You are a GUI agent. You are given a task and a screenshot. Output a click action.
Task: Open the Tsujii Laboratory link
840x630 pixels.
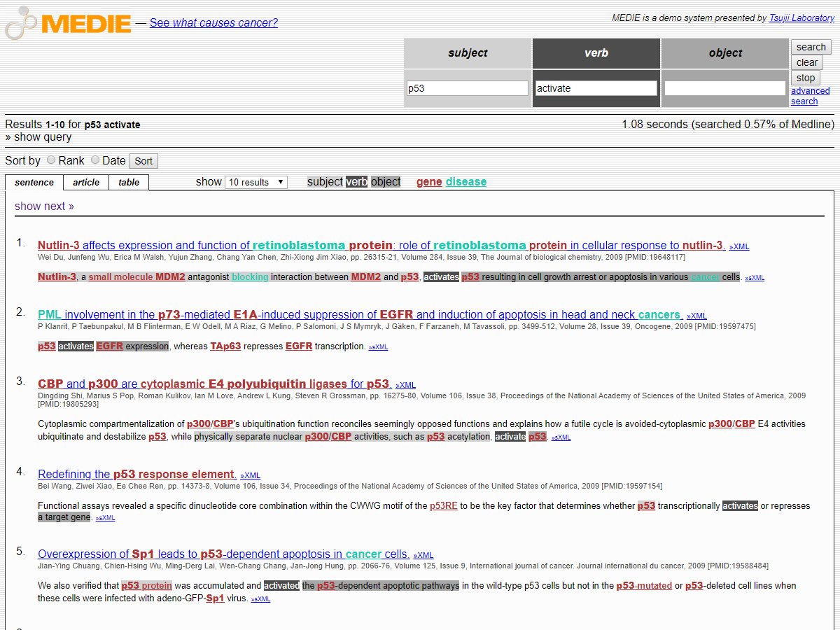pyautogui.click(x=801, y=18)
